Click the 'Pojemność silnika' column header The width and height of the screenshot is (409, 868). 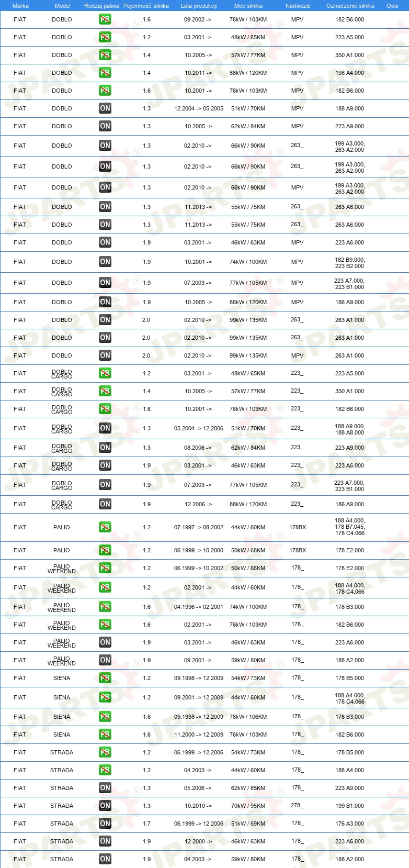coord(146,6)
